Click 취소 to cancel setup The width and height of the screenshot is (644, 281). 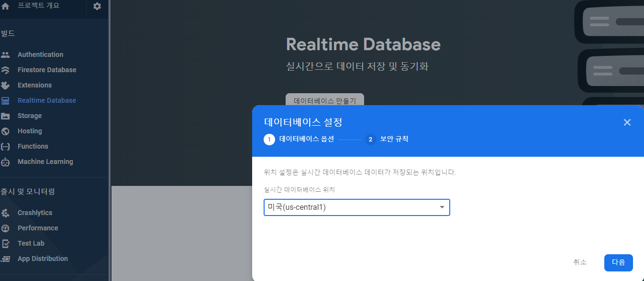[x=580, y=262]
